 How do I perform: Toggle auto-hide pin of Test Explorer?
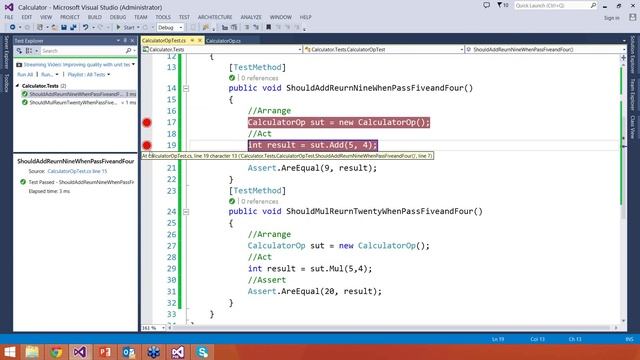[125, 40]
